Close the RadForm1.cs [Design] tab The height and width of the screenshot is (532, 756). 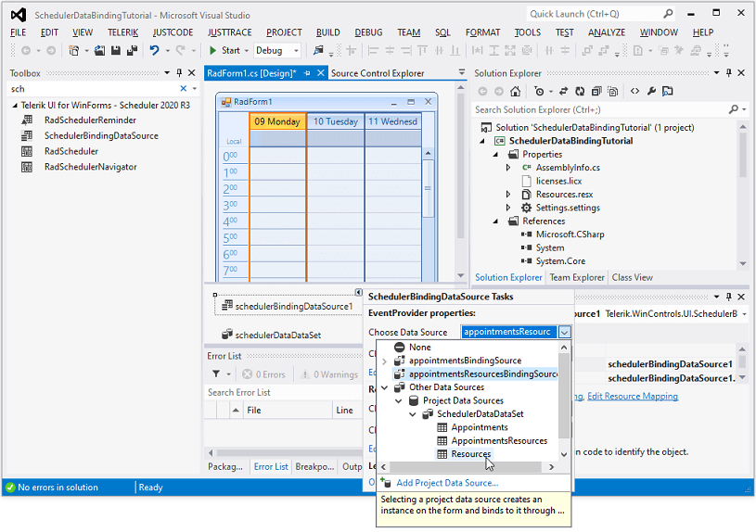pos(321,73)
